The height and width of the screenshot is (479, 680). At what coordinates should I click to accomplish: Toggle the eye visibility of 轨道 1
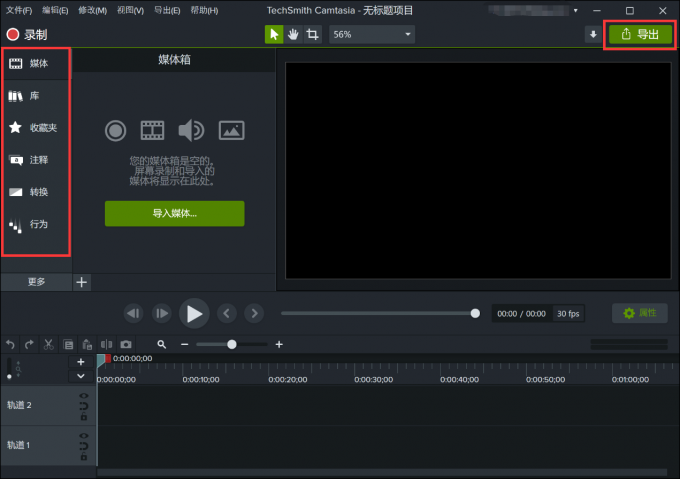click(84, 436)
